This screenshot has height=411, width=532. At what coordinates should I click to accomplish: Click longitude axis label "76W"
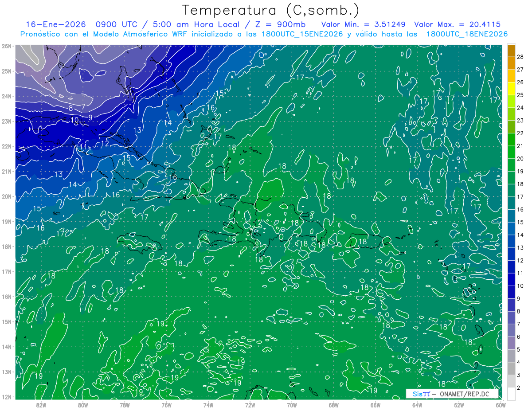click(x=166, y=405)
